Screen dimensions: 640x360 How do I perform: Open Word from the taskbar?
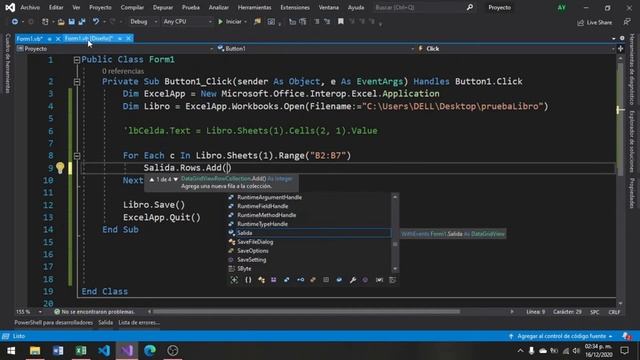click(x=58, y=350)
